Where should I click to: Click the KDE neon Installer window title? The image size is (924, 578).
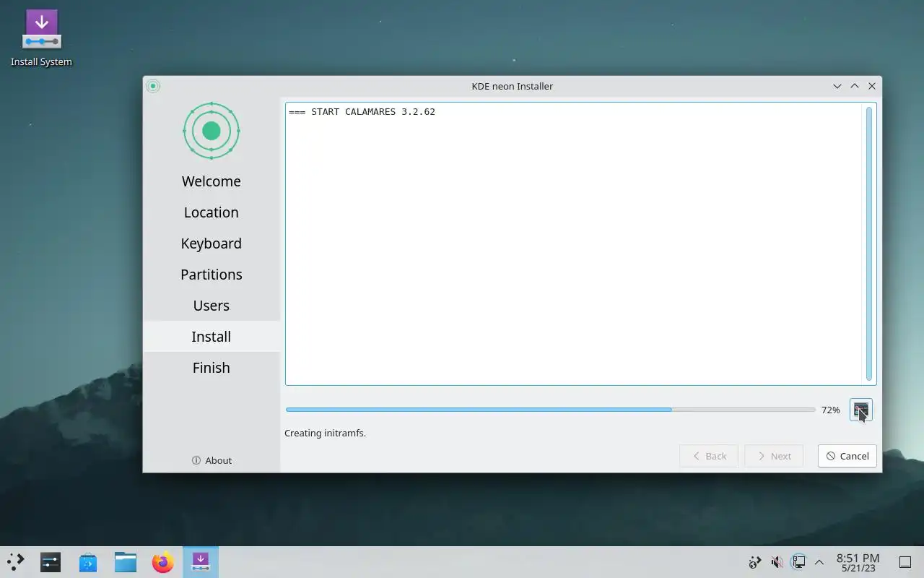(513, 86)
